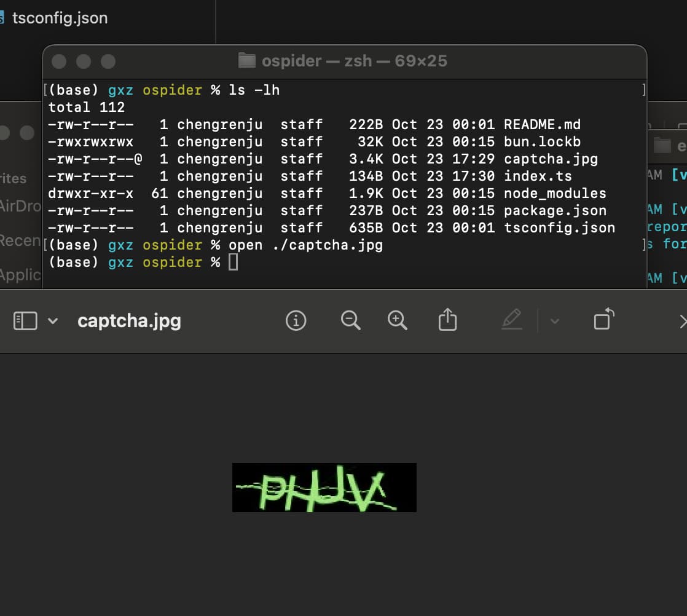687x616 pixels.
Task: Rotate the image with the rotate icon
Action: click(x=603, y=320)
